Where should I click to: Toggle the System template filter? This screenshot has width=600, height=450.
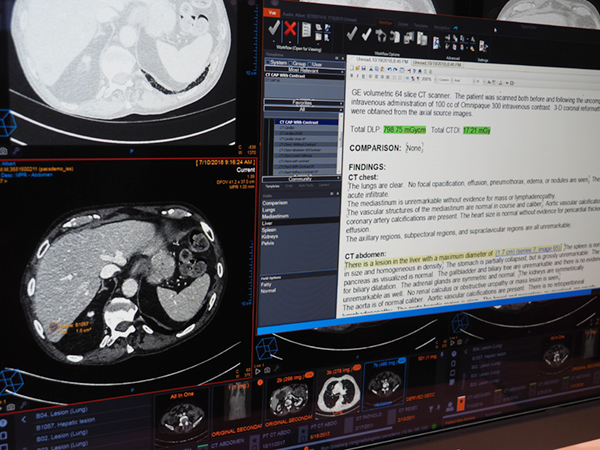pos(276,61)
